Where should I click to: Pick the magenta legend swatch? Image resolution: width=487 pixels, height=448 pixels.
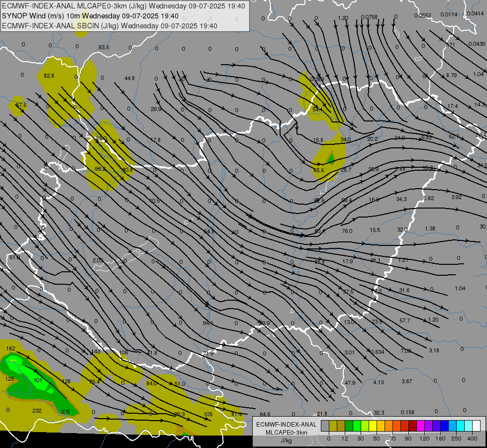point(420,426)
